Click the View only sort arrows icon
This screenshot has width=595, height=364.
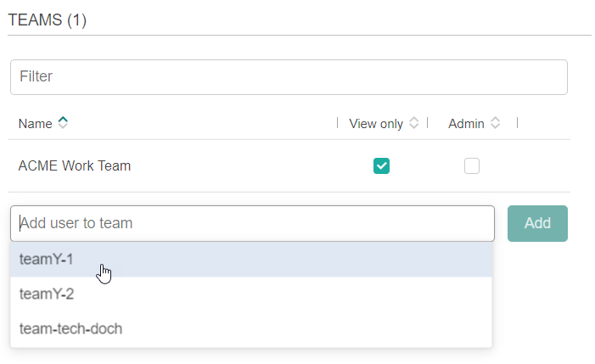[x=413, y=123]
